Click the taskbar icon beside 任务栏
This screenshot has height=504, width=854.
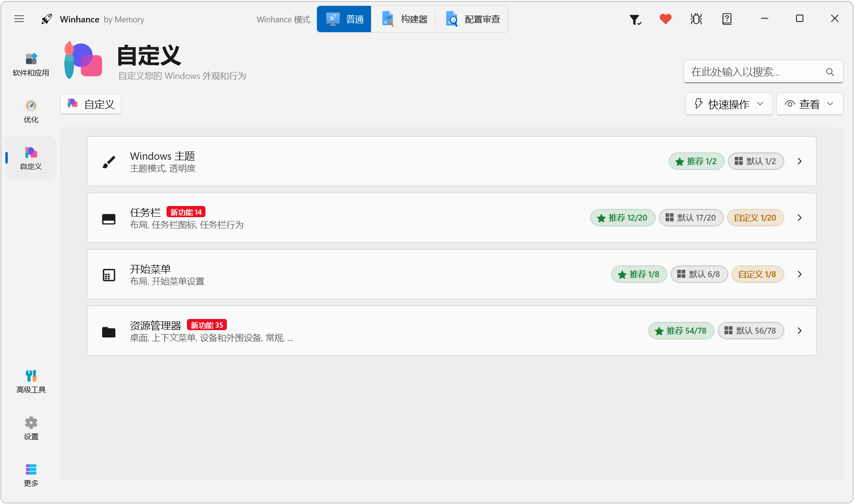click(x=109, y=219)
